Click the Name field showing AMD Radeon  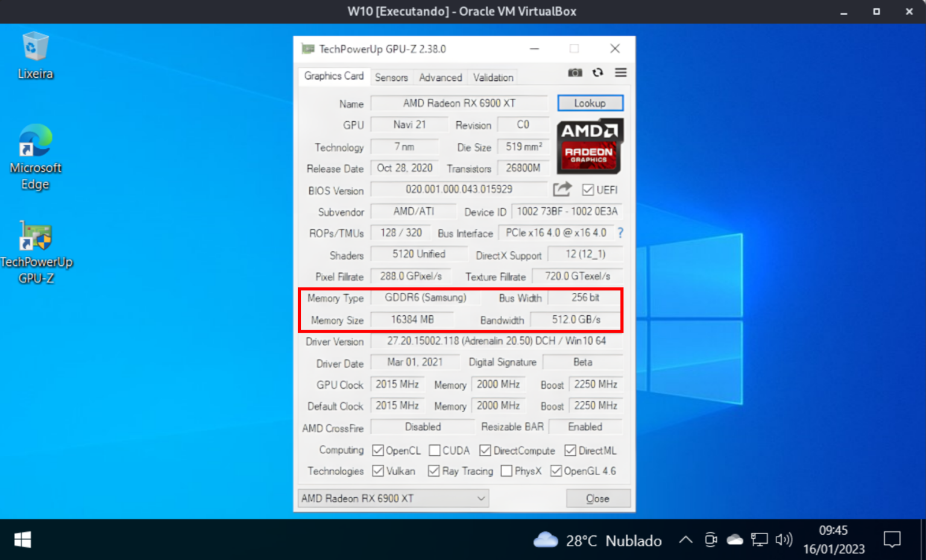point(459,103)
